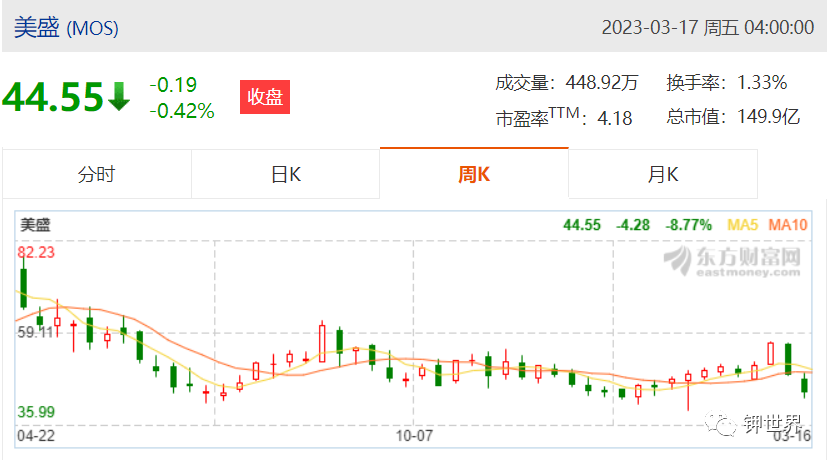Select the MA5 legend label
This screenshot has height=460, width=829.
[742, 225]
